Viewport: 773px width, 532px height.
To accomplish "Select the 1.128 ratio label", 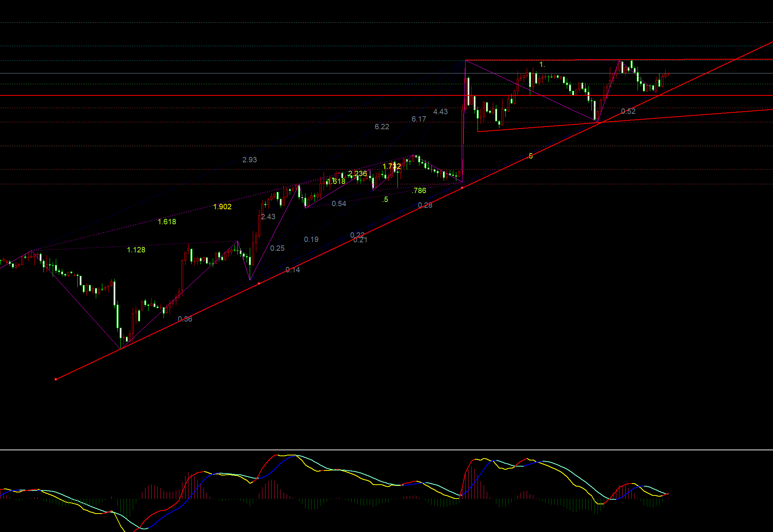I will click(x=136, y=250).
